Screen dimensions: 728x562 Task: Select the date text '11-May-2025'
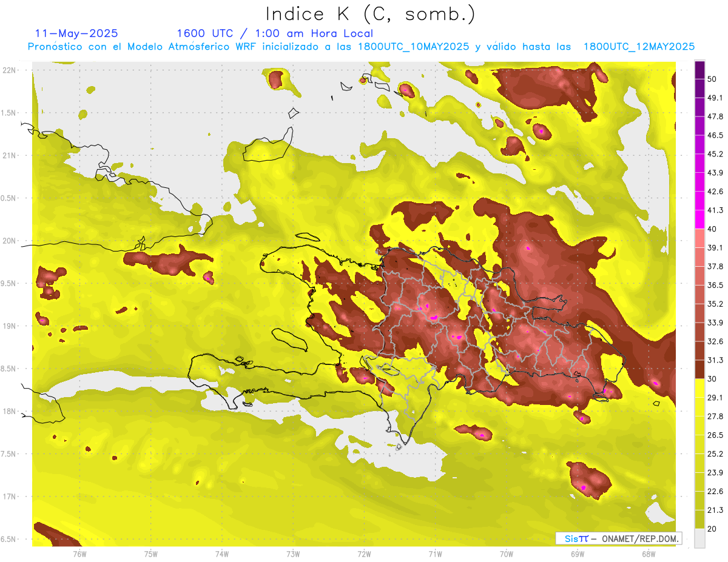click(x=77, y=33)
